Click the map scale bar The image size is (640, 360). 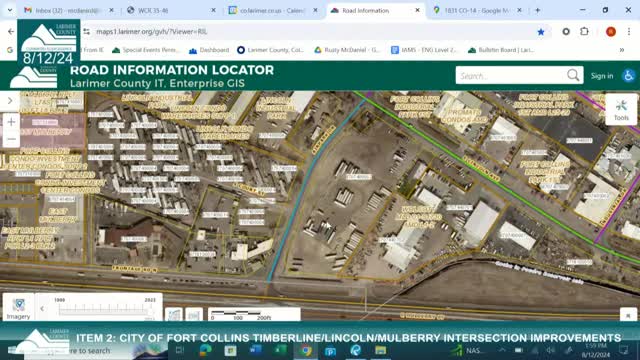[x=254, y=315]
